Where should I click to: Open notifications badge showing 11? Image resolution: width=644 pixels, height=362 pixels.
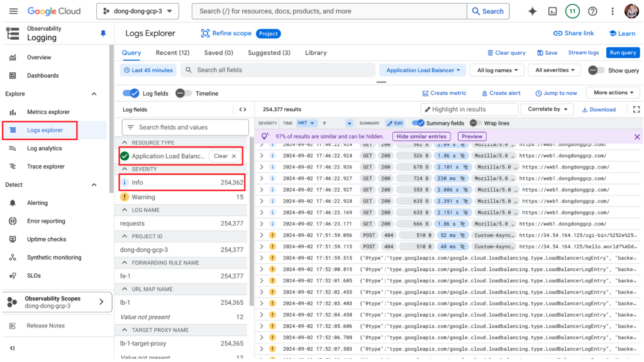572,11
